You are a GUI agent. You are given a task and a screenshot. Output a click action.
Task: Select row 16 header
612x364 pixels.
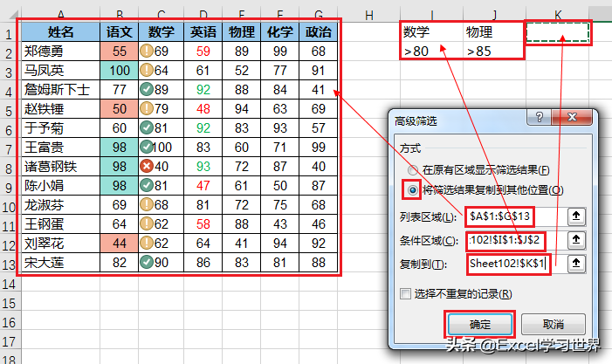point(10,323)
